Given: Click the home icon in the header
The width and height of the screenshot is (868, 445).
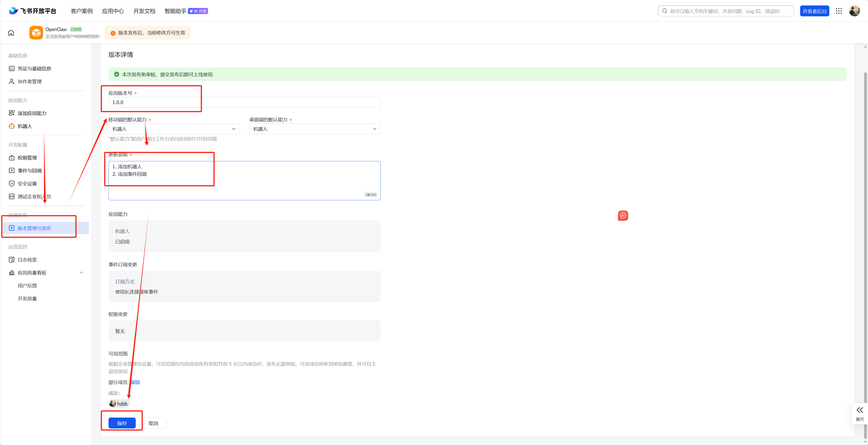Looking at the screenshot, I should pos(11,33).
